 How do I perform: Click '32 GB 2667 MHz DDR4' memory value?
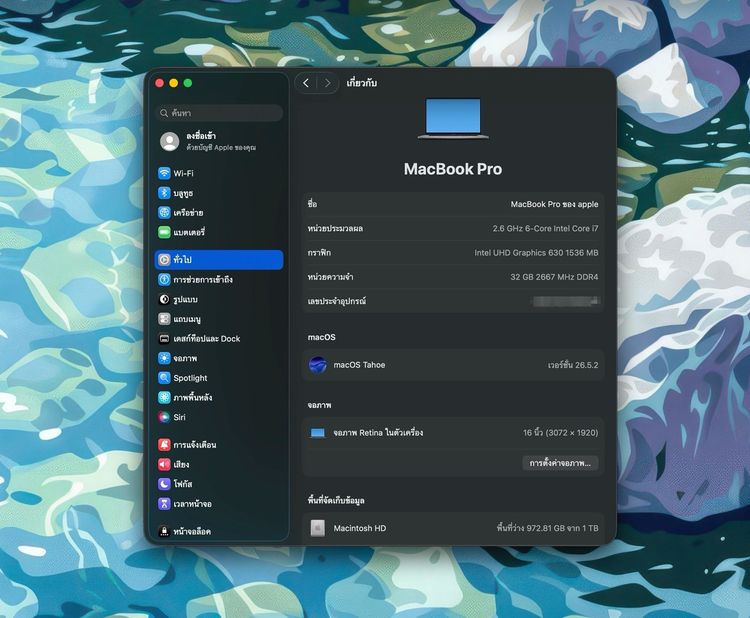(554, 277)
